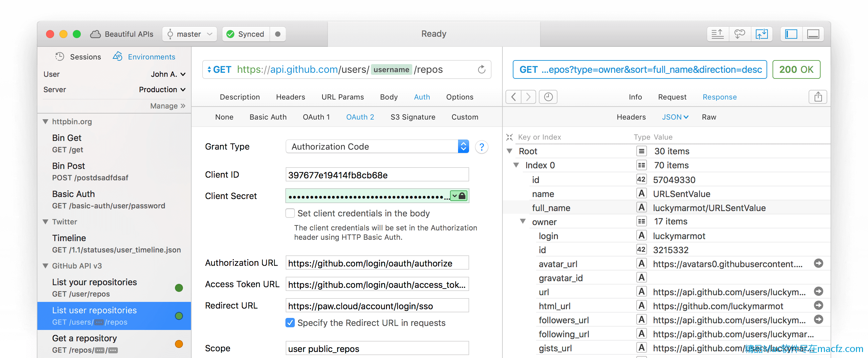Select the Basic Auth tab
This screenshot has width=868, height=358.
click(x=268, y=117)
